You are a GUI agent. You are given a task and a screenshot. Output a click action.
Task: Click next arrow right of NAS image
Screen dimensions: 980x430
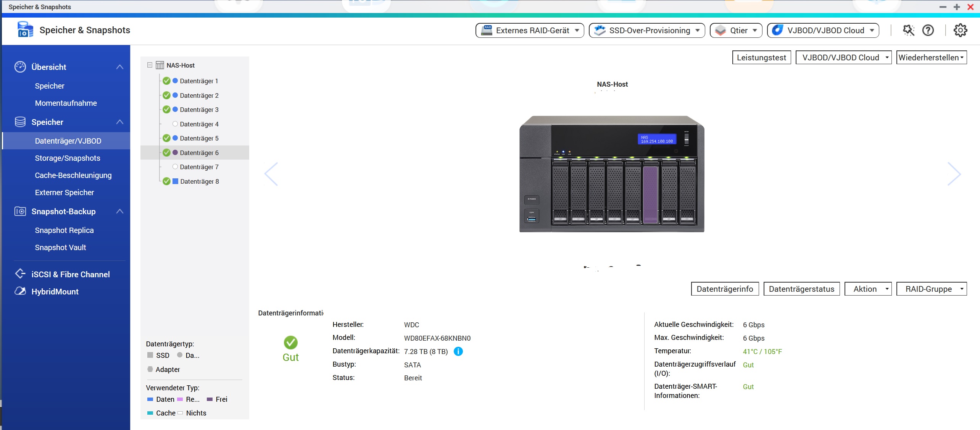coord(954,174)
